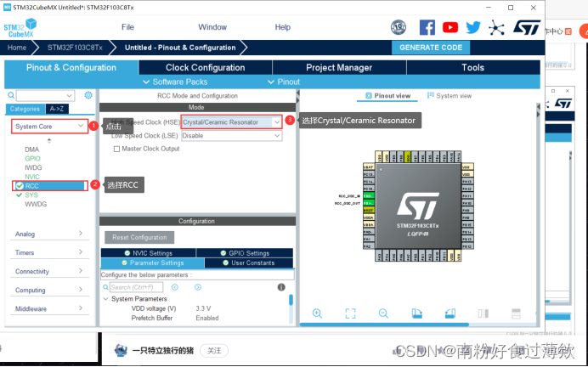This screenshot has height=367, width=588.
Task: Rotate the chip counter-clockwise
Action: click(x=450, y=313)
